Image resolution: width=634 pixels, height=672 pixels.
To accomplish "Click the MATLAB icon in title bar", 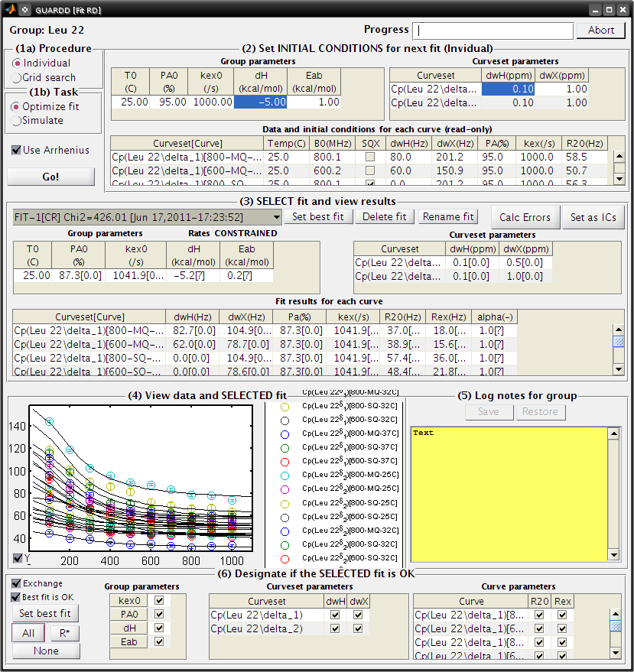I will click(x=10, y=9).
